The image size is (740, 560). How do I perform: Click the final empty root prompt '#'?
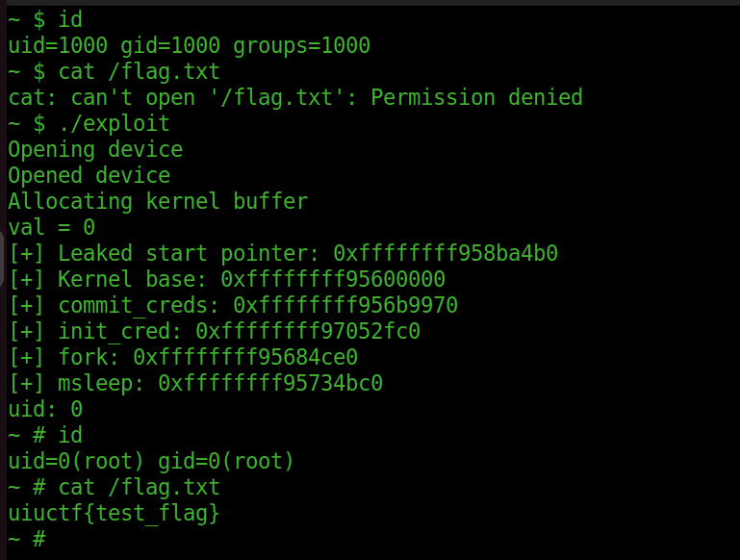[x=39, y=539]
